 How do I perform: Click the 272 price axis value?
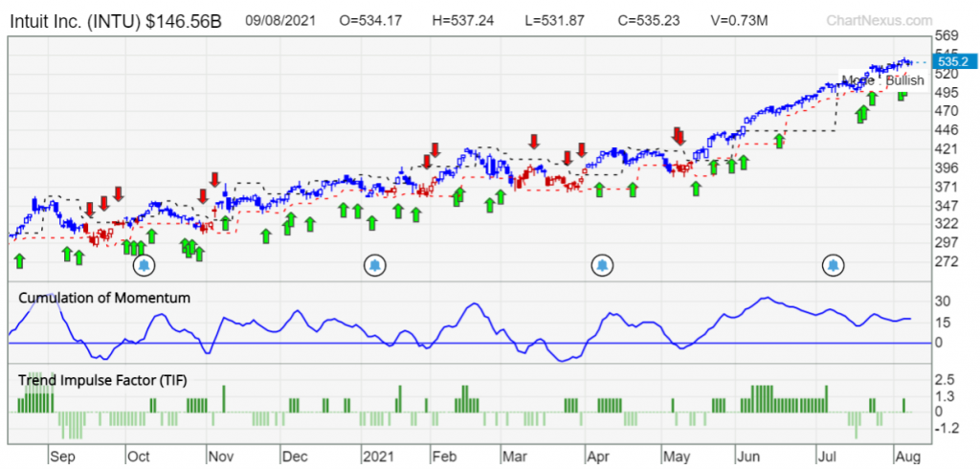[x=945, y=261]
